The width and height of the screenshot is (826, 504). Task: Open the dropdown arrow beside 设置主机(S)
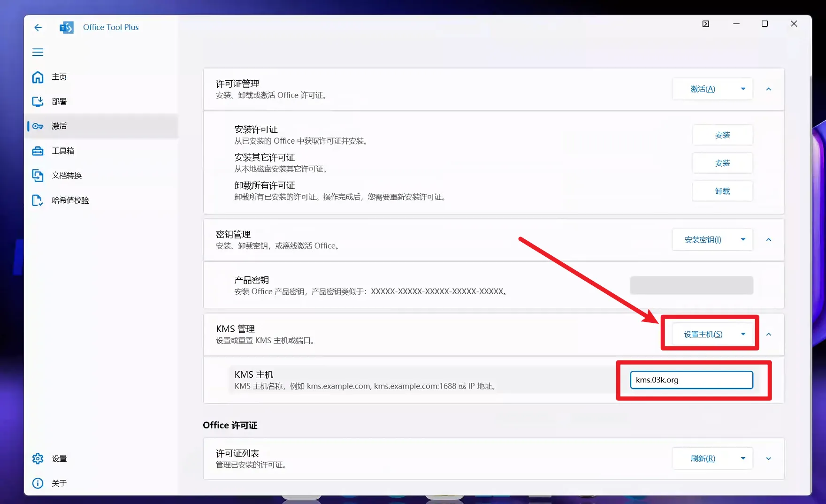point(743,335)
